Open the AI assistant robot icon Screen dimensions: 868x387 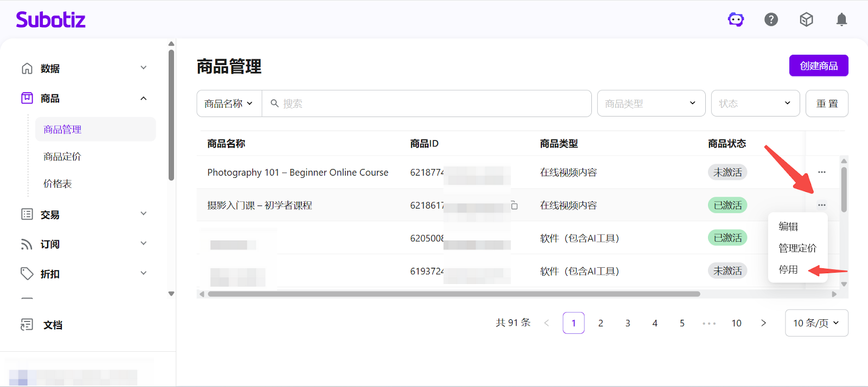tap(736, 20)
